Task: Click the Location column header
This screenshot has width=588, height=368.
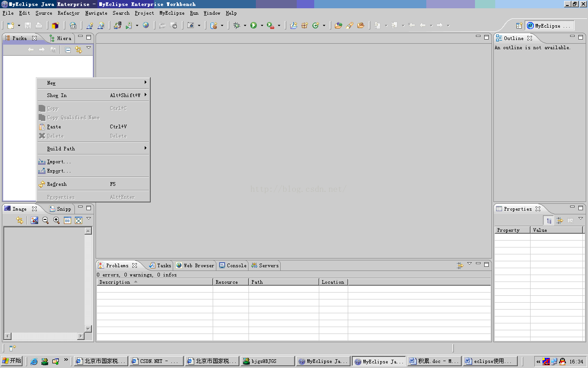Action: click(334, 282)
